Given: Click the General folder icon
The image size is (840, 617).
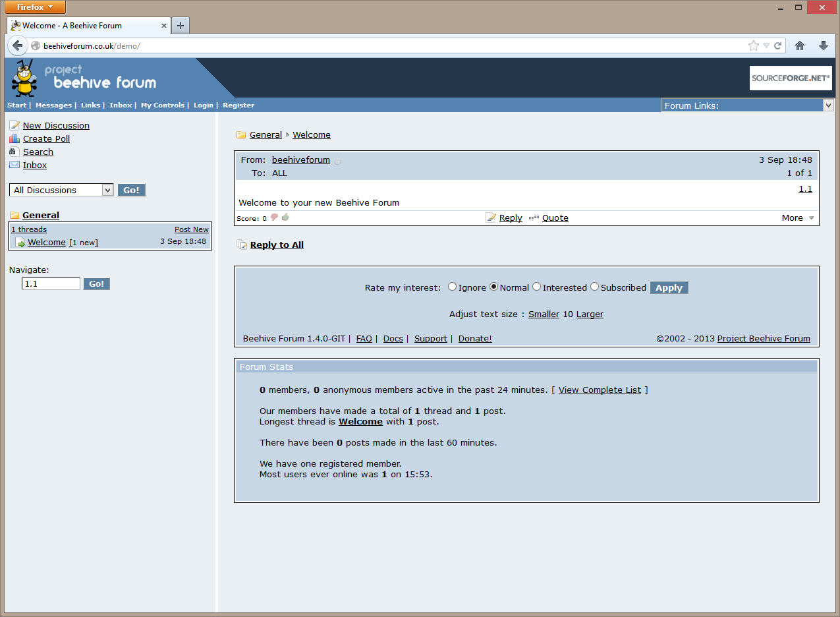Looking at the screenshot, I should tap(13, 215).
